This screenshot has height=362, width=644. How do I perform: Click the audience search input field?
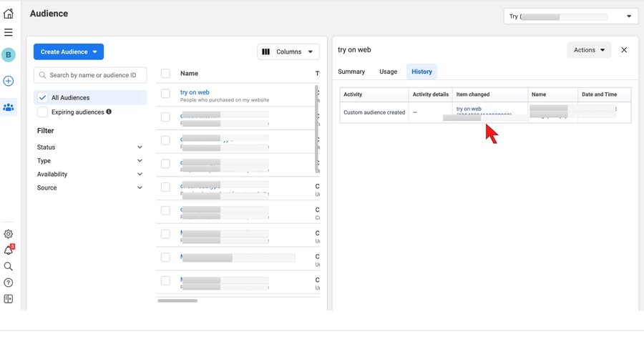click(91, 75)
